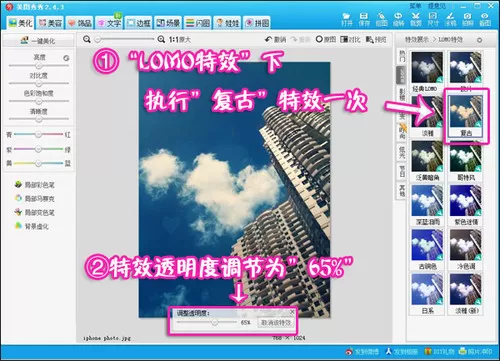The width and height of the screenshot is (500, 361).
Task: Open the 菜单 (Menu) in the title bar
Action: [415, 6]
